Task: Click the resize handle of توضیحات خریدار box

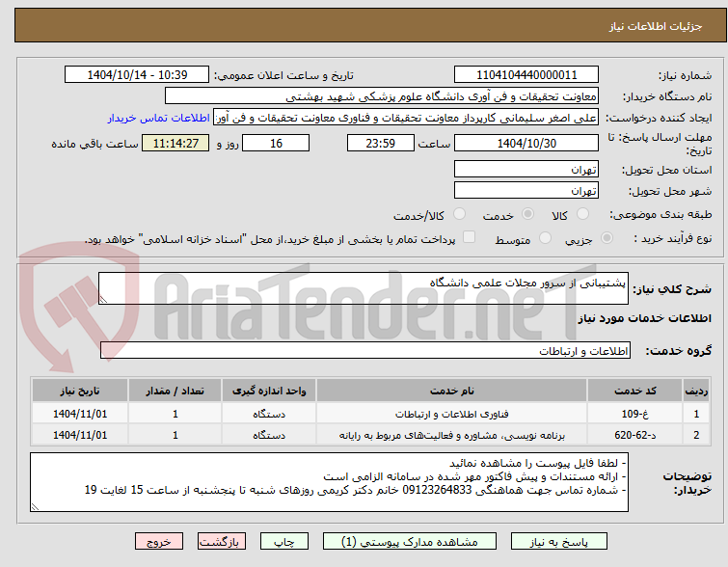Action: tap(35, 507)
